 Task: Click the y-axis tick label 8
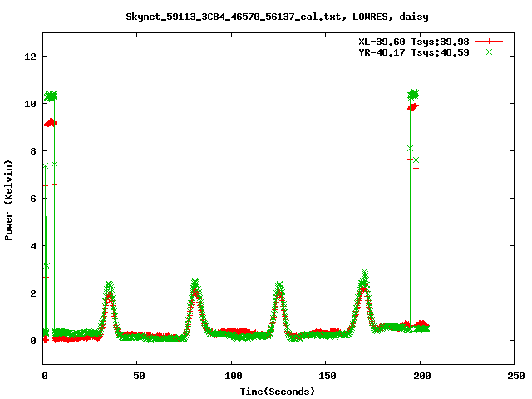click(x=33, y=151)
